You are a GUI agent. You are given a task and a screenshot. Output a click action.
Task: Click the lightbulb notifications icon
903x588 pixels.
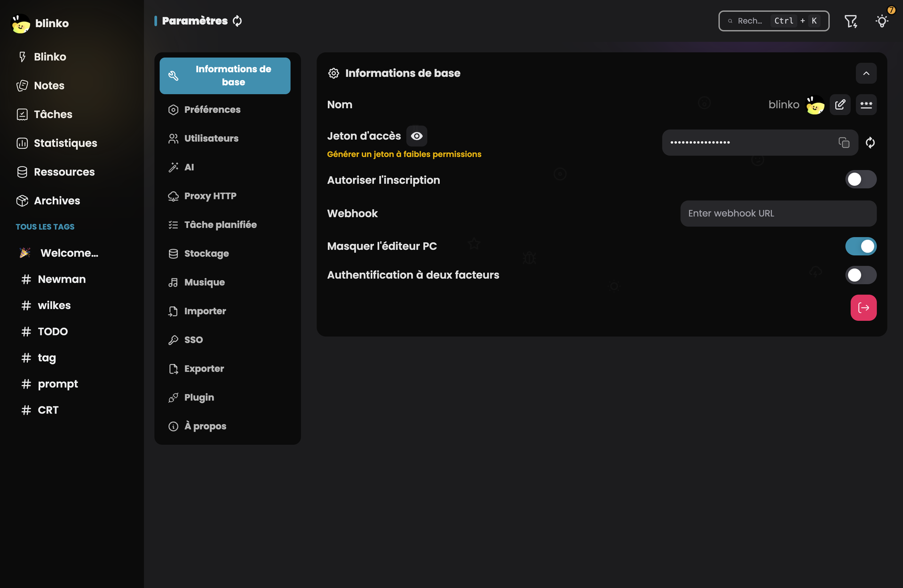click(882, 21)
